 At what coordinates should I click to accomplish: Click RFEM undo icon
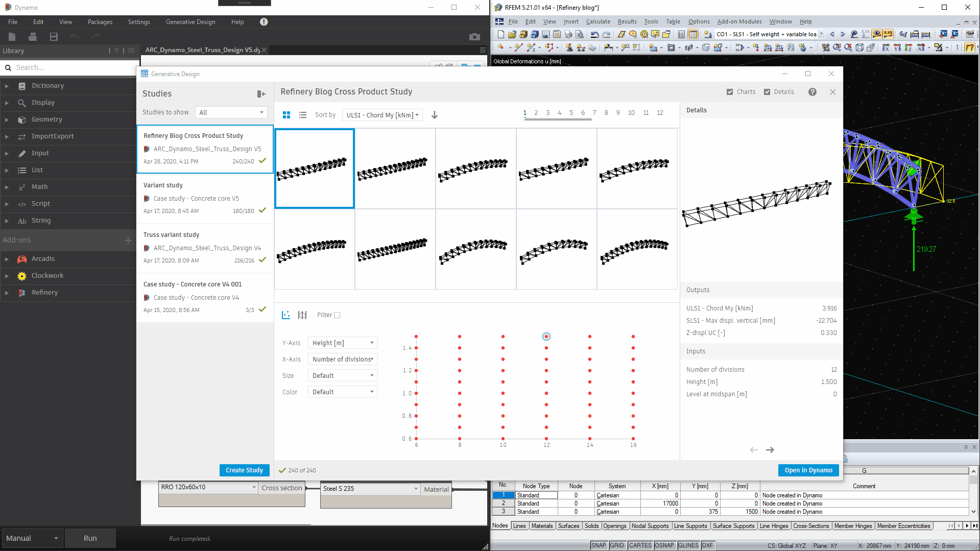click(x=595, y=34)
